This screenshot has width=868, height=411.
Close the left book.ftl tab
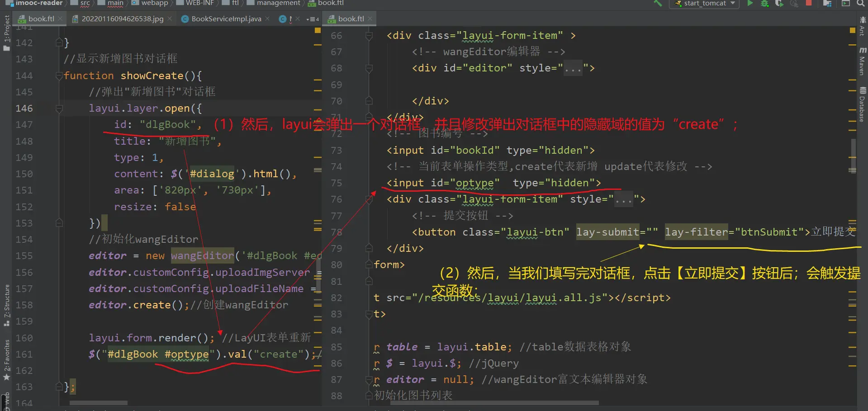point(61,19)
